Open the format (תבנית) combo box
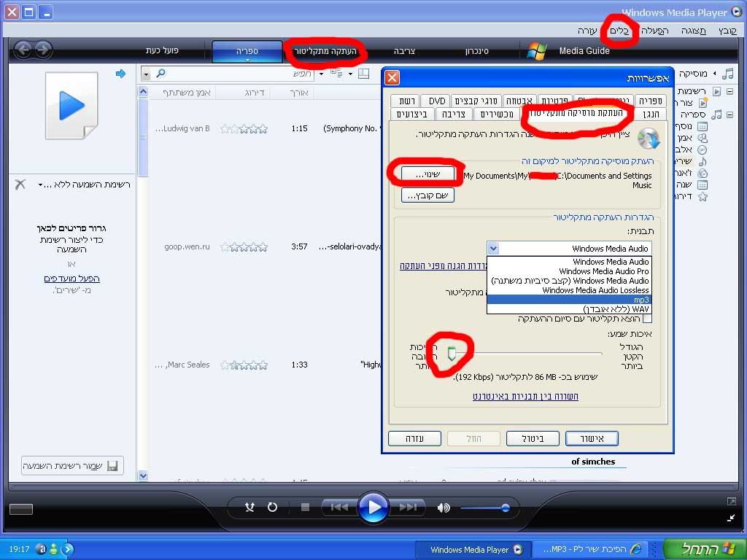This screenshot has height=560, width=747. (x=569, y=249)
